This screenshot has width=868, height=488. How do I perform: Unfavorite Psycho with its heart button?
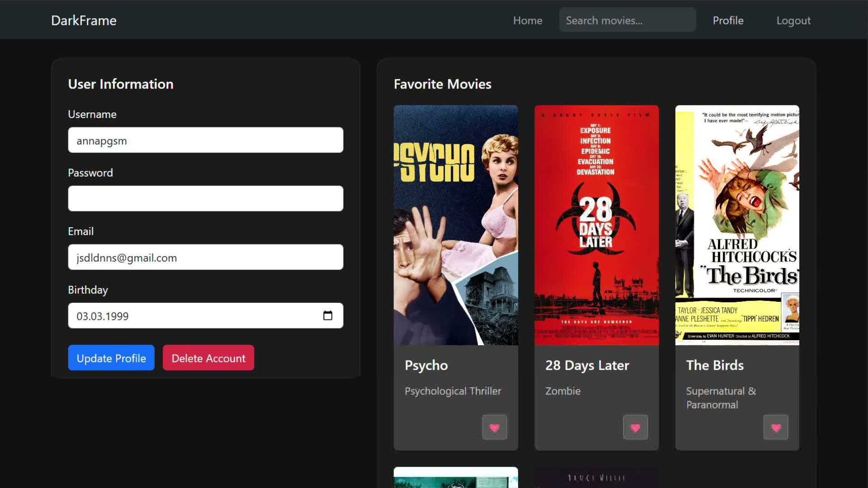[x=494, y=427]
